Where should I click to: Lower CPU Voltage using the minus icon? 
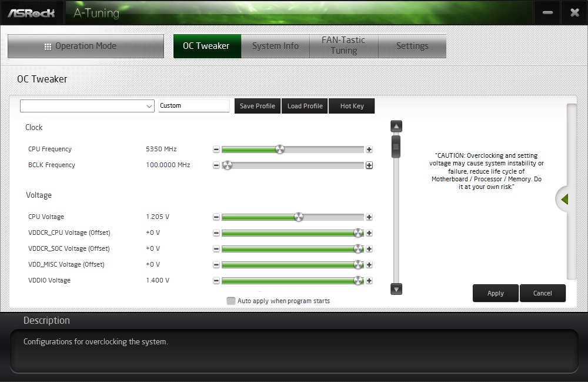pyautogui.click(x=216, y=217)
